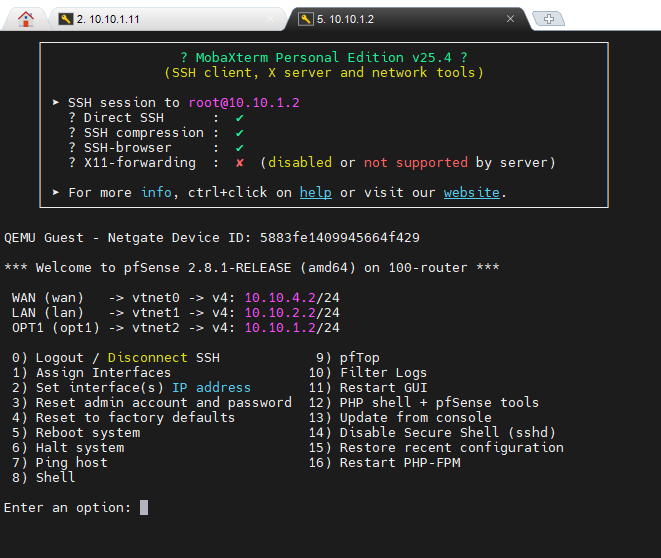
Task: Close the 5. 10.10.1.2 tab
Action: [x=510, y=19]
